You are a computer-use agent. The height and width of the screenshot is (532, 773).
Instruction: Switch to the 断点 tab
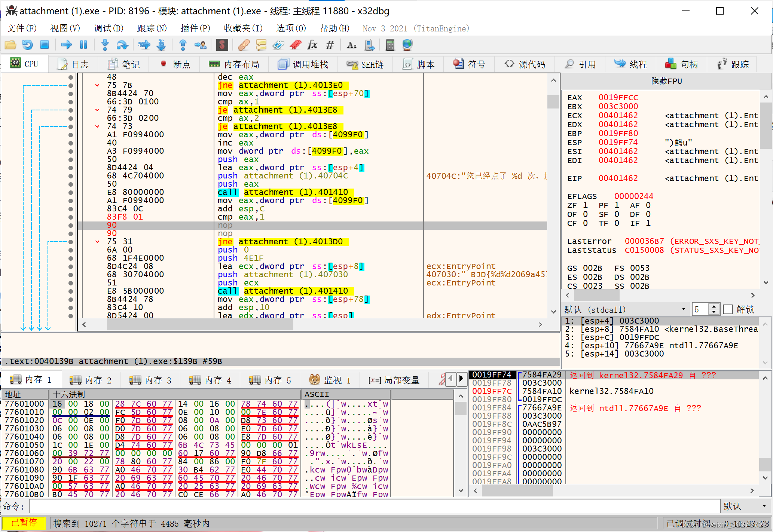pos(175,64)
